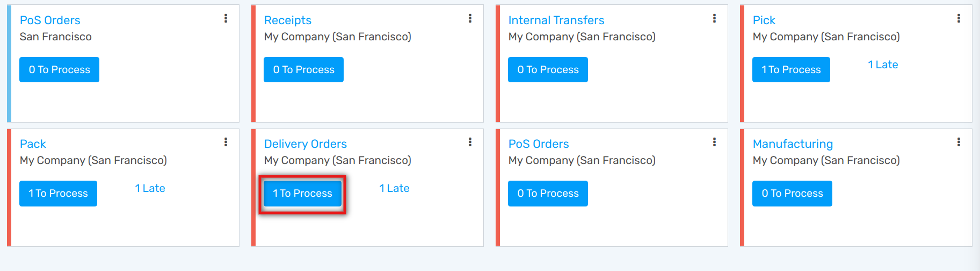Click the Receipts card title

tap(287, 20)
